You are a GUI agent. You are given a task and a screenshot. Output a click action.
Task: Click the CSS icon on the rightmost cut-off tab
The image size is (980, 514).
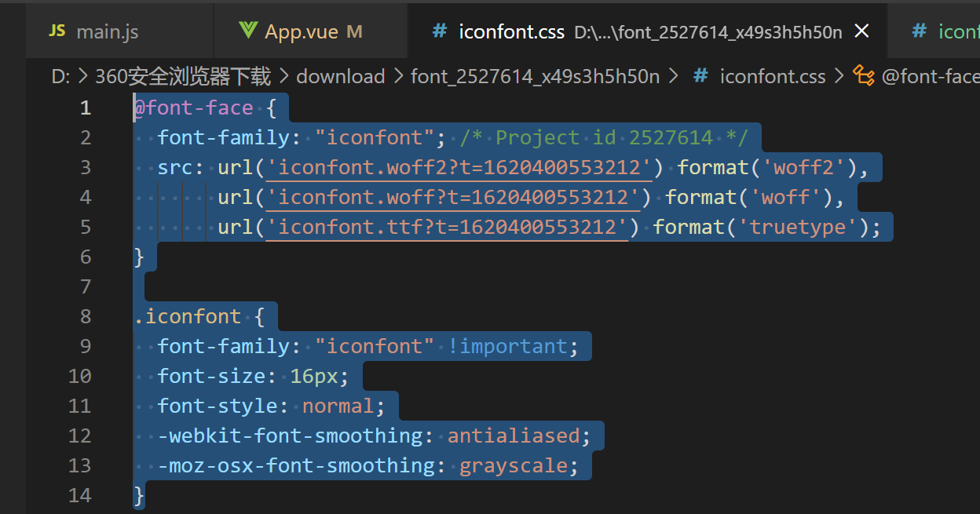click(919, 31)
